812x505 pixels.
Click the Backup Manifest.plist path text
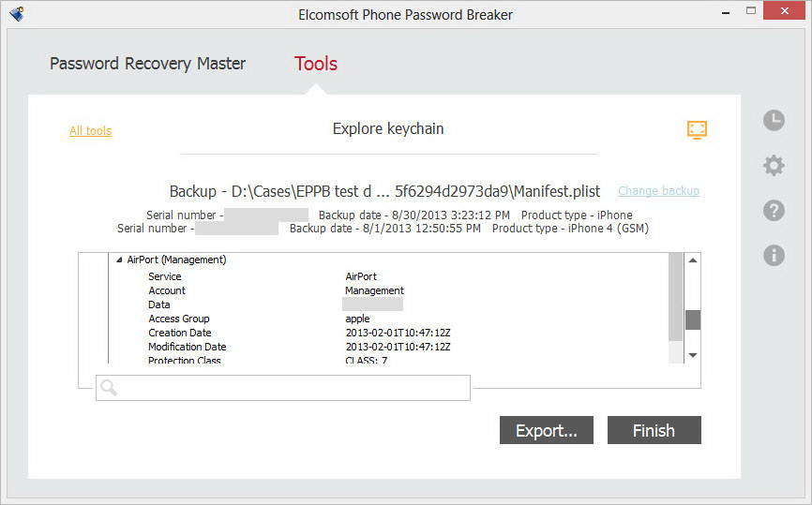click(384, 191)
